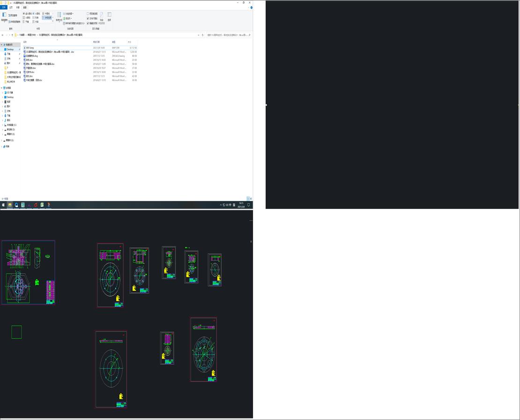This screenshot has width=520, height=420.
Task: Click the empty green square in CAD view
Action: (16, 332)
